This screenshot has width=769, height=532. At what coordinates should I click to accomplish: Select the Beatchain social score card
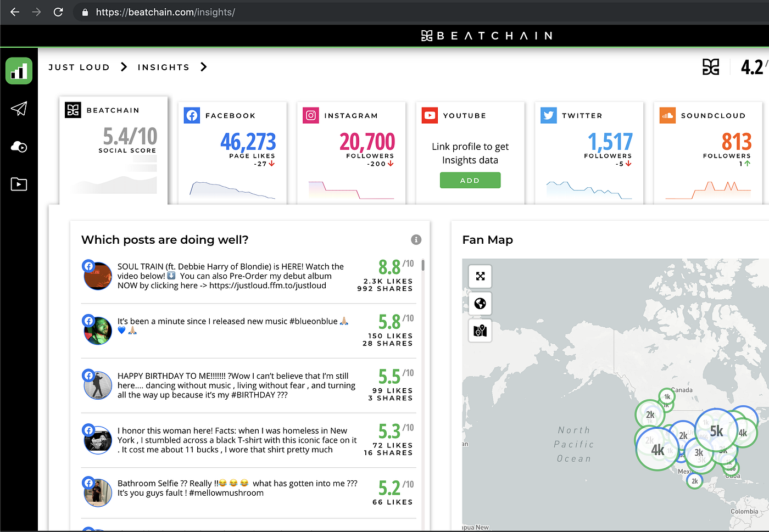(x=113, y=150)
